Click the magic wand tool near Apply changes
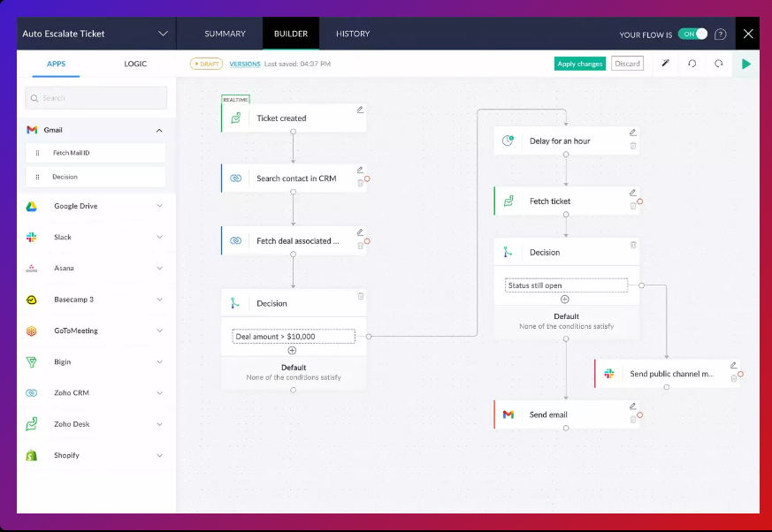 pos(666,64)
